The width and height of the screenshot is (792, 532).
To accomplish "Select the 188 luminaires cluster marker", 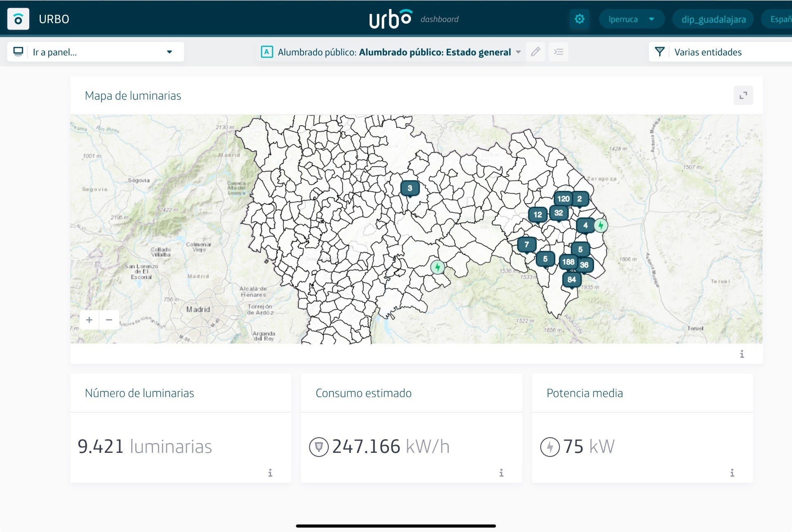I will click(568, 262).
